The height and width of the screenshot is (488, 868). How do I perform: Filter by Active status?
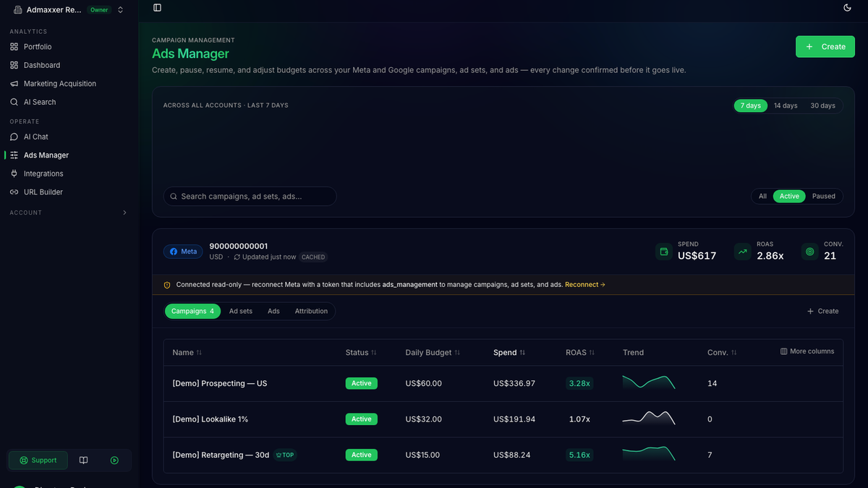(789, 196)
